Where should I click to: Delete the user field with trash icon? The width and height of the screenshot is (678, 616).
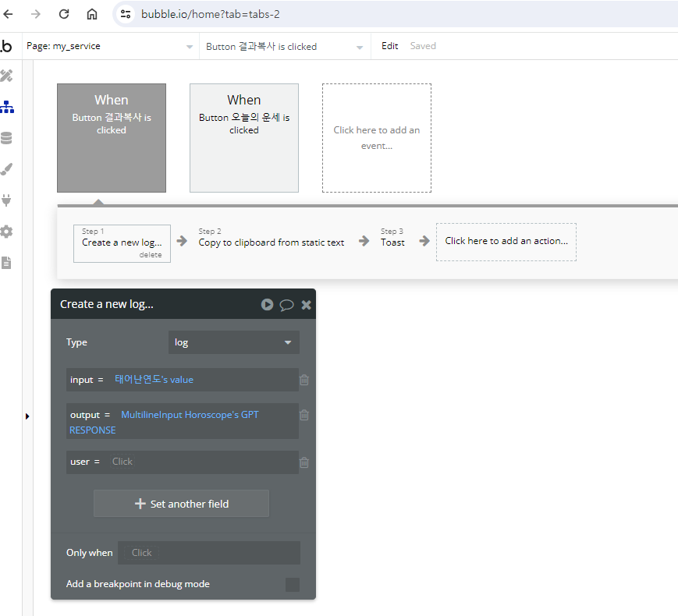pos(304,462)
